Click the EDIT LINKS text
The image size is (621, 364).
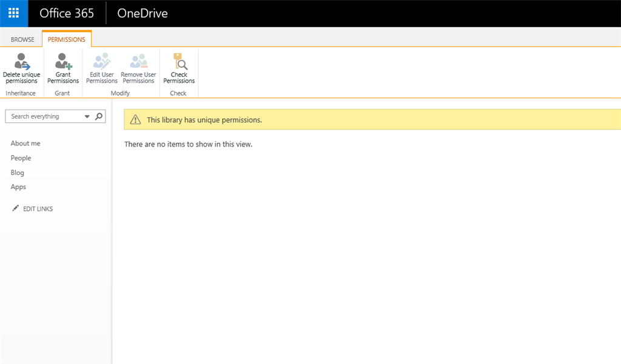(38, 209)
